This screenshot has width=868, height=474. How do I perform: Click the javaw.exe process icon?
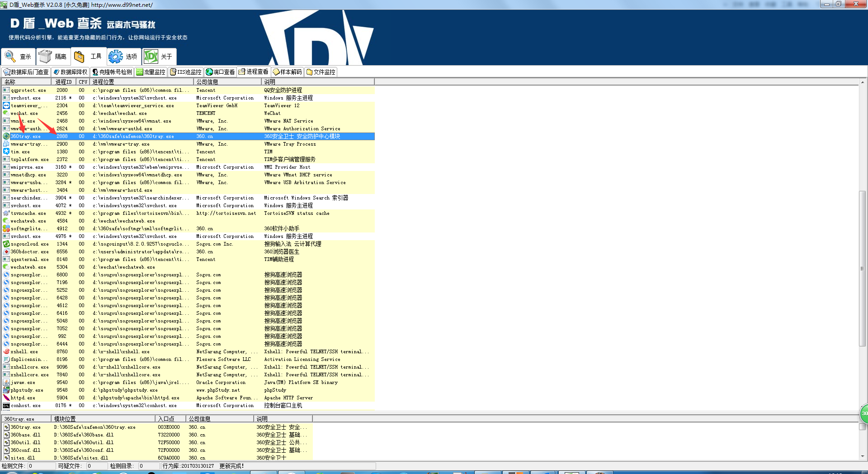(x=6, y=382)
